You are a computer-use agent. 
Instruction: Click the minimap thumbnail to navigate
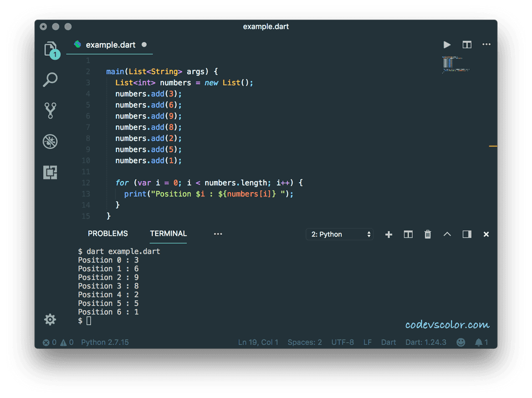(454, 65)
